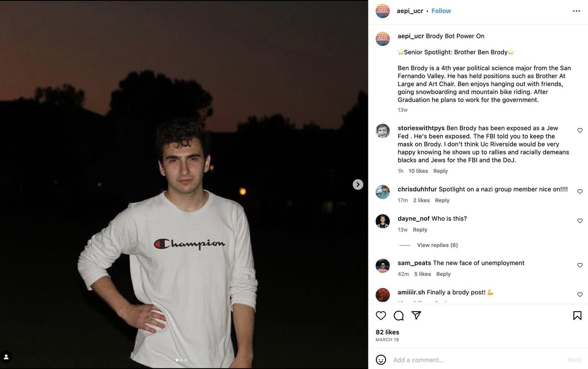This screenshot has width=588, height=369.
Task: Go to next photo with arrow
Action: (x=358, y=184)
